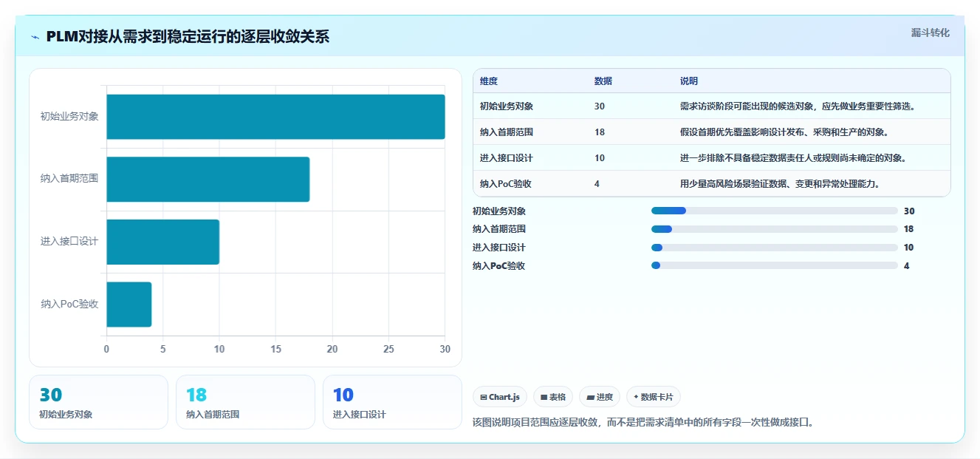Click the 纳入PoC验收 cell in the table
The height and width of the screenshot is (459, 980).
pos(506,184)
